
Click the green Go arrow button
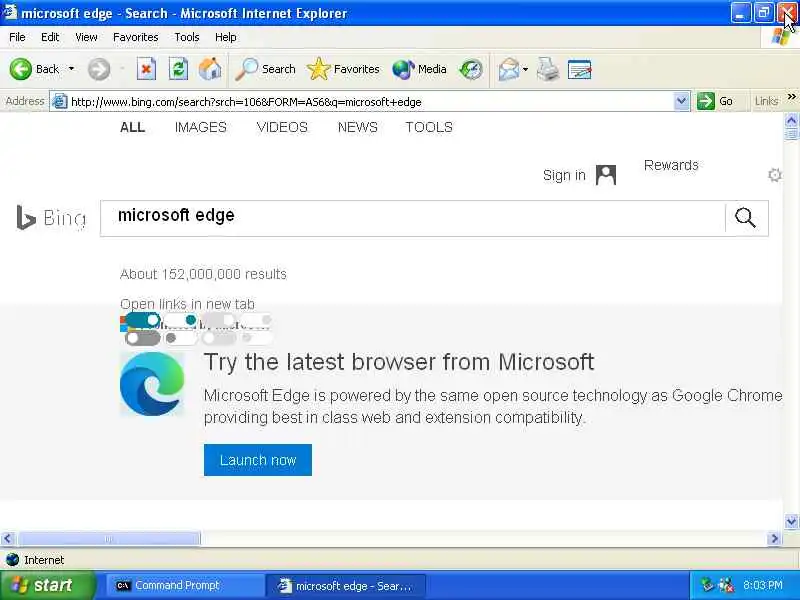(706, 101)
